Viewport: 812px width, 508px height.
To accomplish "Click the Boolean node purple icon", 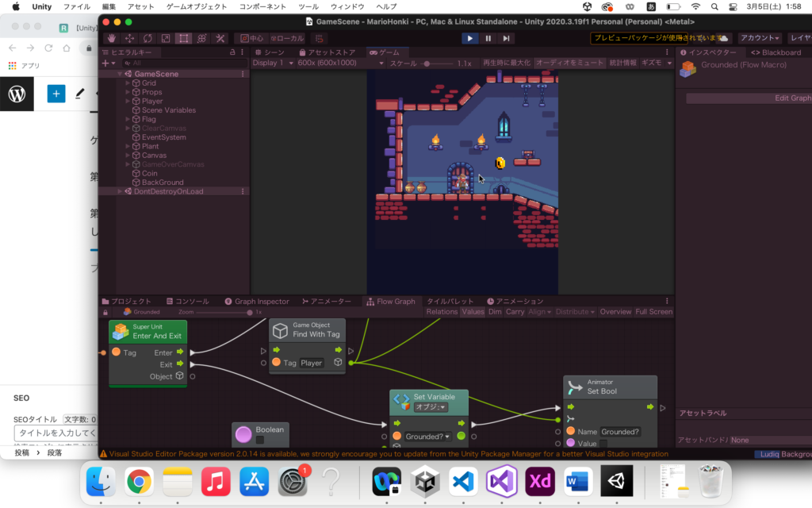I will [x=243, y=434].
